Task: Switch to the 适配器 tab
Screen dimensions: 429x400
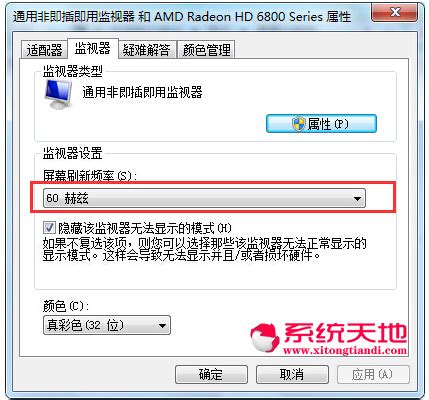Action: 44,50
